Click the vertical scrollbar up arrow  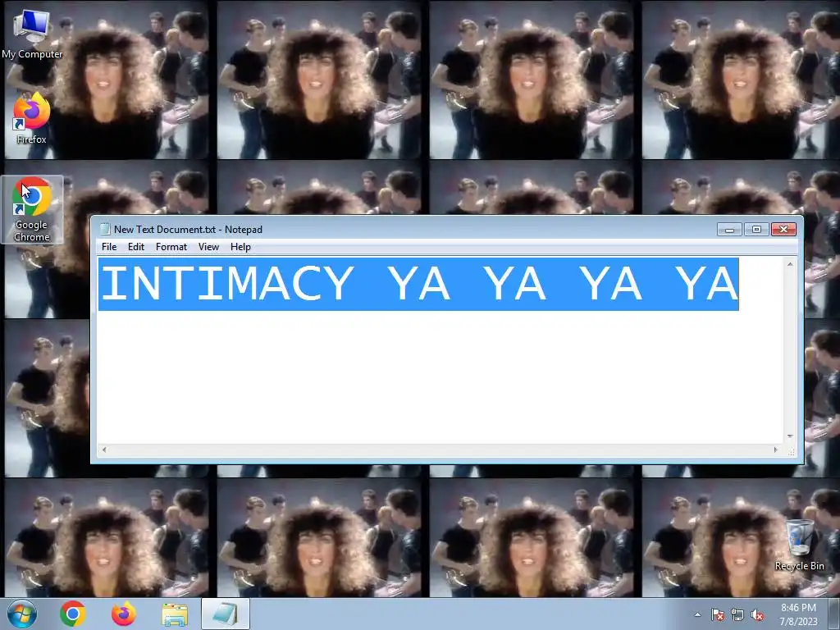pyautogui.click(x=790, y=265)
